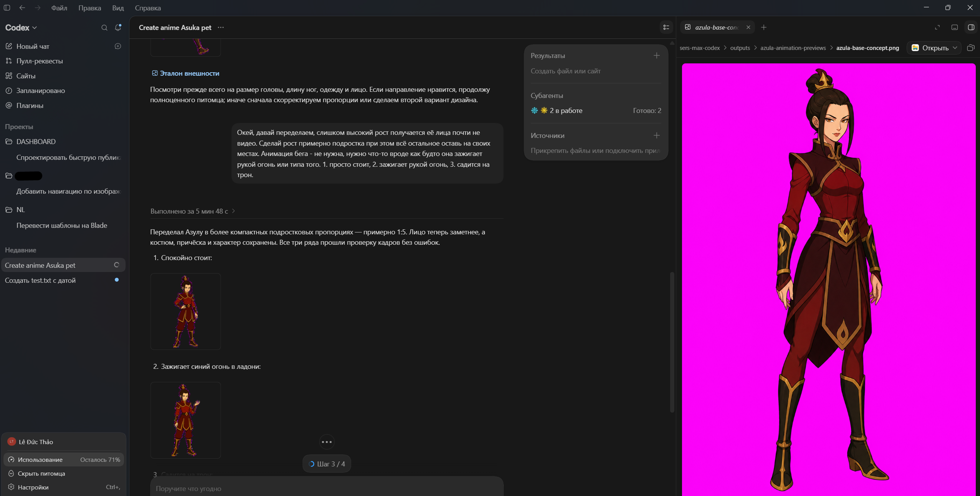
Task: Expand the preview panel to full size
Action: [x=937, y=27]
